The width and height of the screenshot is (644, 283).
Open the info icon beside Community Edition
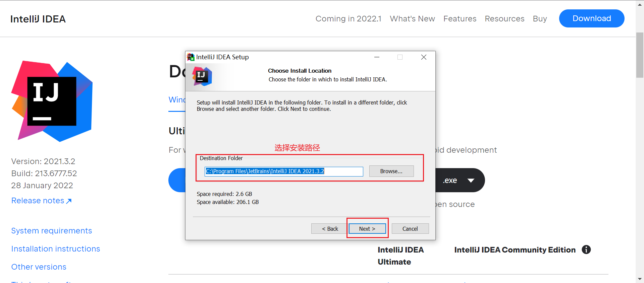click(586, 250)
